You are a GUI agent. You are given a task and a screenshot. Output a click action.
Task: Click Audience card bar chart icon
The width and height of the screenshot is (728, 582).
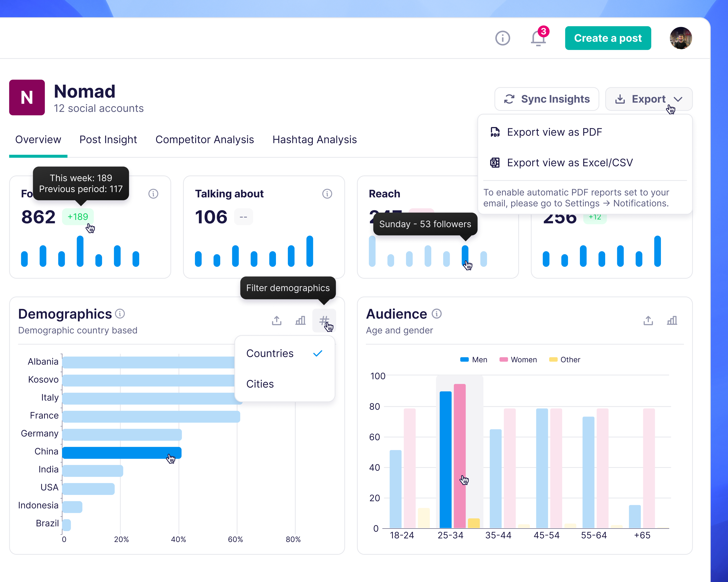click(x=672, y=320)
